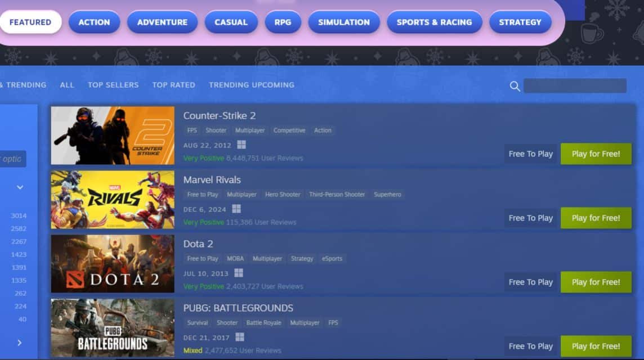Expand the sidebar right chevron arrow
This screenshot has height=360, width=644.
click(x=20, y=343)
